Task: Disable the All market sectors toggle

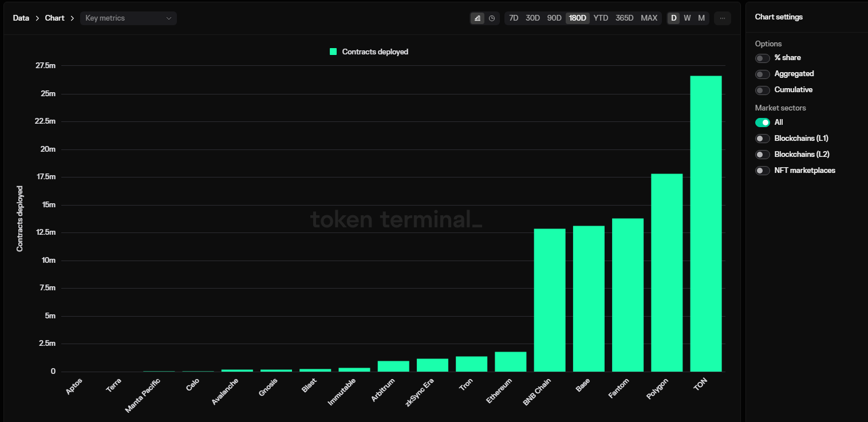Action: point(763,123)
